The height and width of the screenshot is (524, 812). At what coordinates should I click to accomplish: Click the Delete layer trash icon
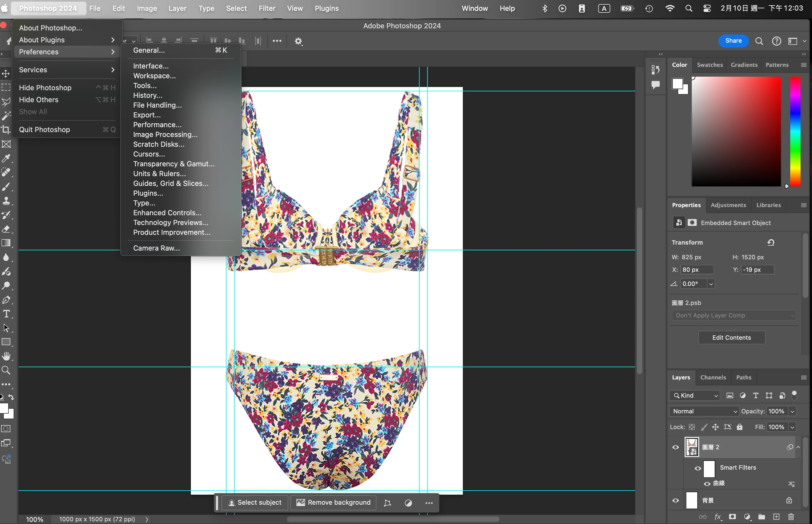pyautogui.click(x=791, y=517)
